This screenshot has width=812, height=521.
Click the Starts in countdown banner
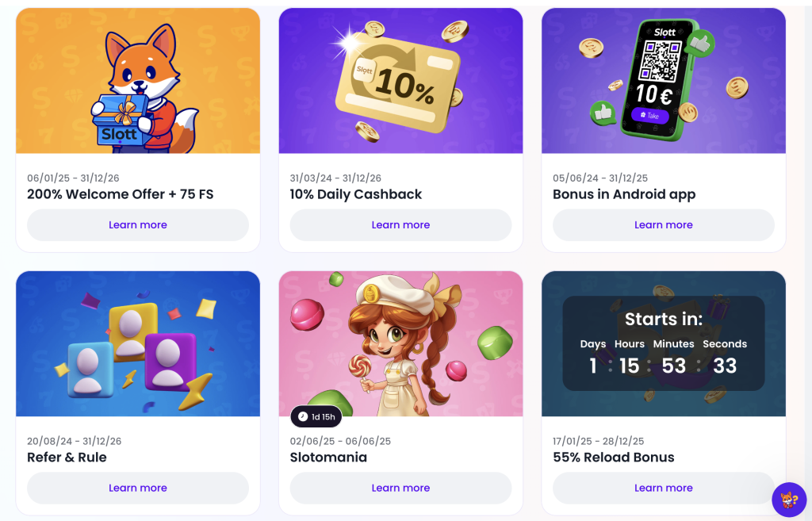point(664,343)
